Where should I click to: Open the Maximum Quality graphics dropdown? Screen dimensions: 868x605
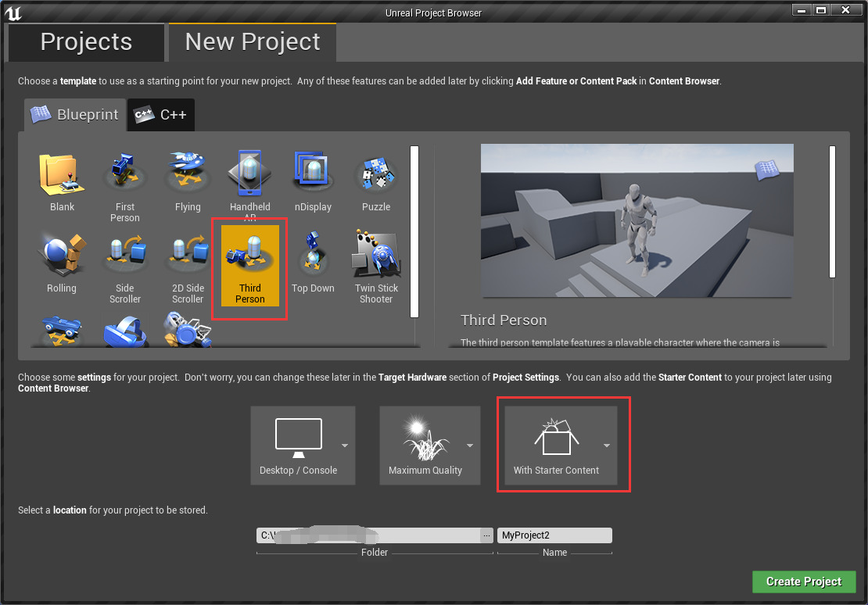pos(429,446)
